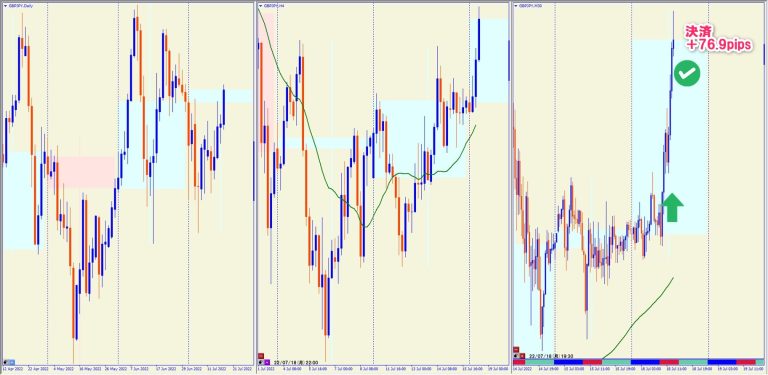The height and width of the screenshot is (375, 768).
Task: Click the first blue segment of M30 session bar
Action: coord(568,362)
